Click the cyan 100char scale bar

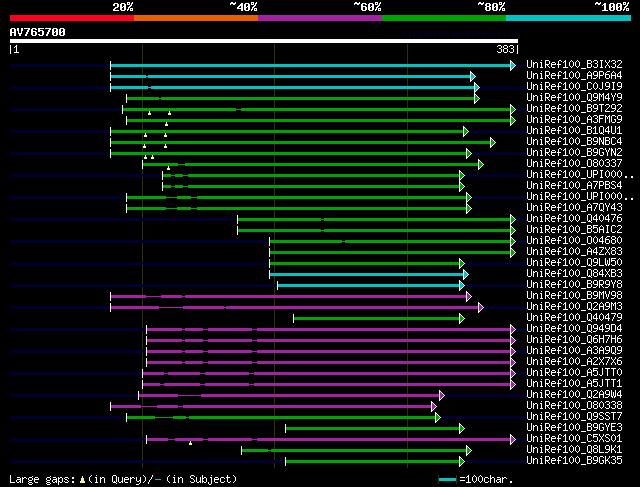click(447, 479)
